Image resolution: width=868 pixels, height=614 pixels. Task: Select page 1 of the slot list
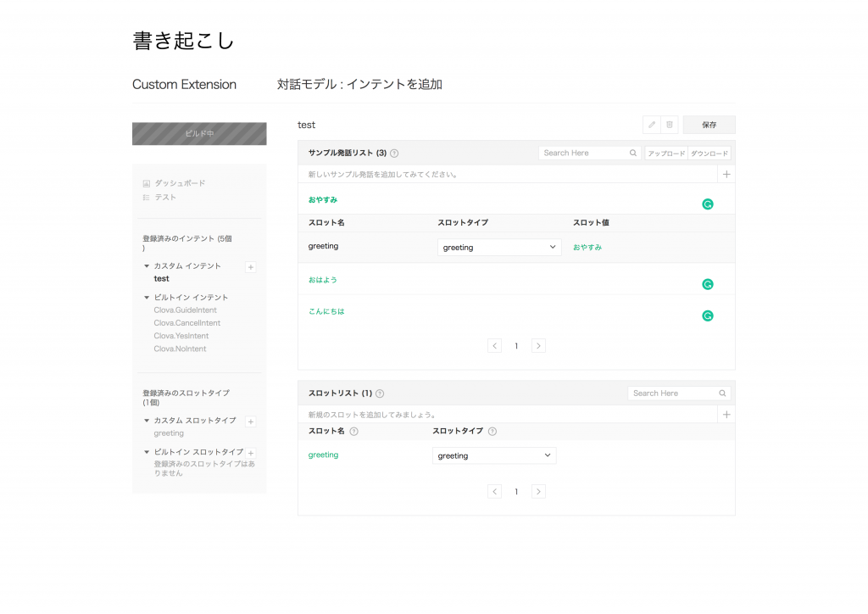click(x=516, y=492)
